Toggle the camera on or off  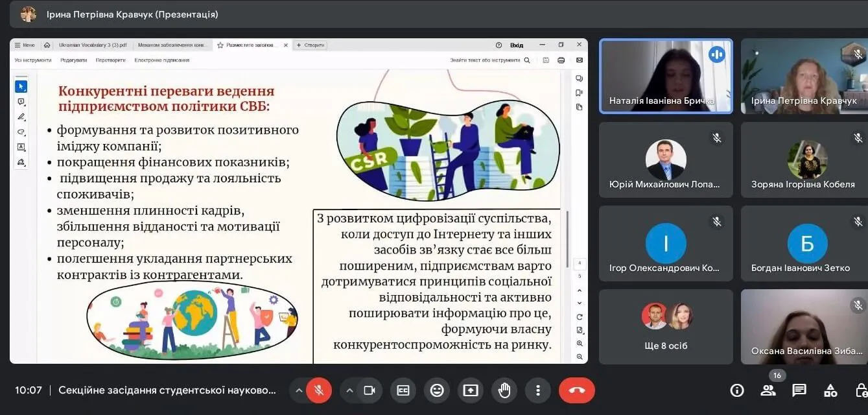click(369, 390)
